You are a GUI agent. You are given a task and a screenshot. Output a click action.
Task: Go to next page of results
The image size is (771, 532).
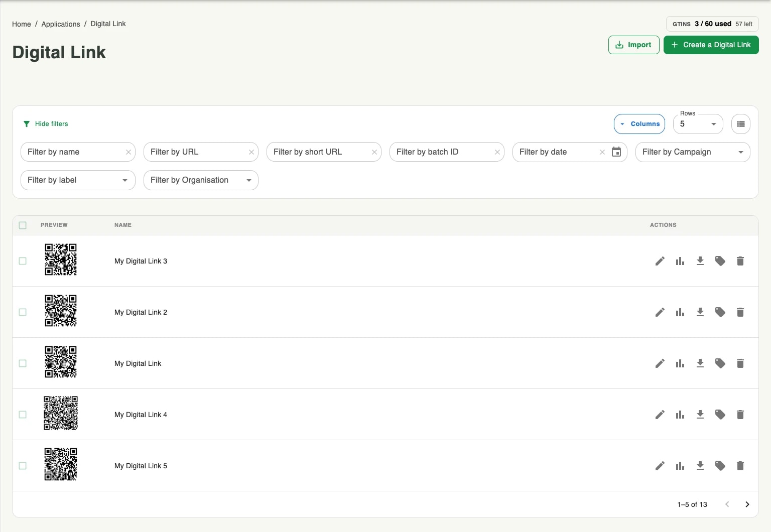coord(747,504)
